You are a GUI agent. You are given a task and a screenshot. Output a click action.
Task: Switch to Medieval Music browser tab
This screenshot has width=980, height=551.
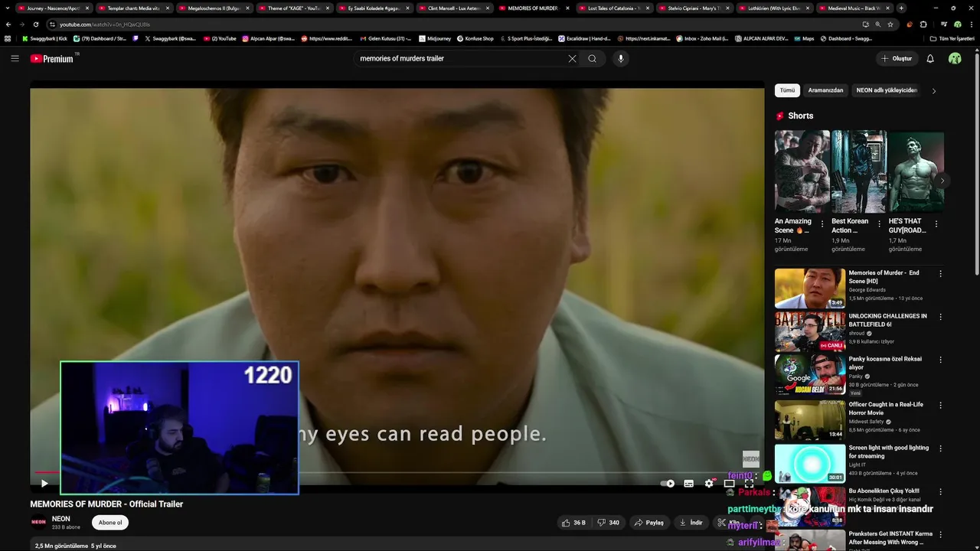tap(854, 8)
